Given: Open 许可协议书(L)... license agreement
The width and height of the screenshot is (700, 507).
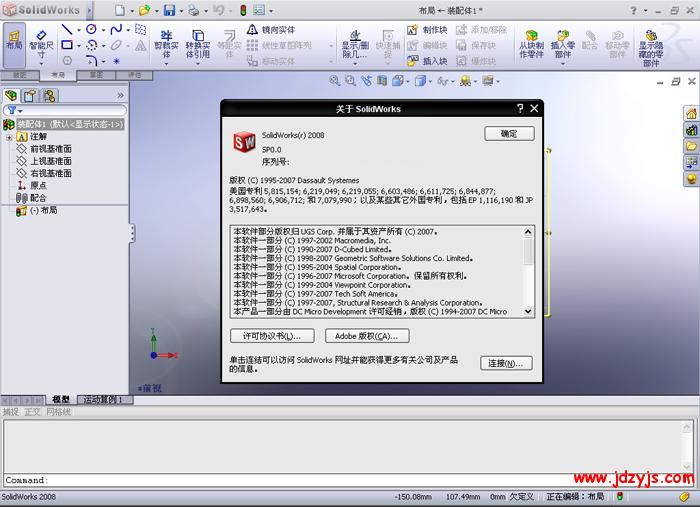Looking at the screenshot, I should tap(272, 336).
